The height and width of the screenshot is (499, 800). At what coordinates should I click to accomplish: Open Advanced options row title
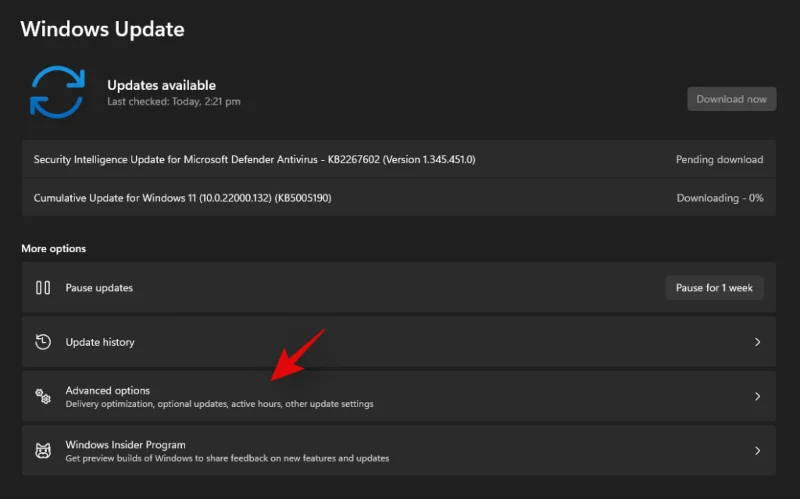108,390
